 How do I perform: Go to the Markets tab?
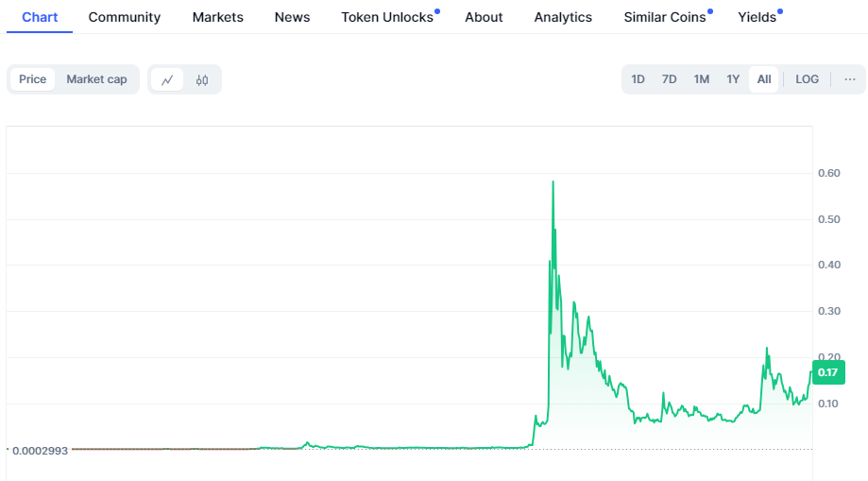point(217,17)
